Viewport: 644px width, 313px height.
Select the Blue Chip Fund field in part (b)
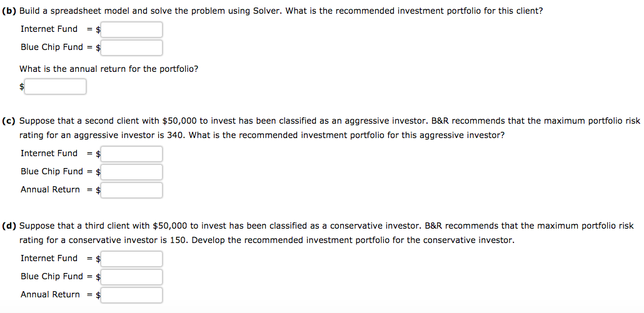[x=131, y=47]
